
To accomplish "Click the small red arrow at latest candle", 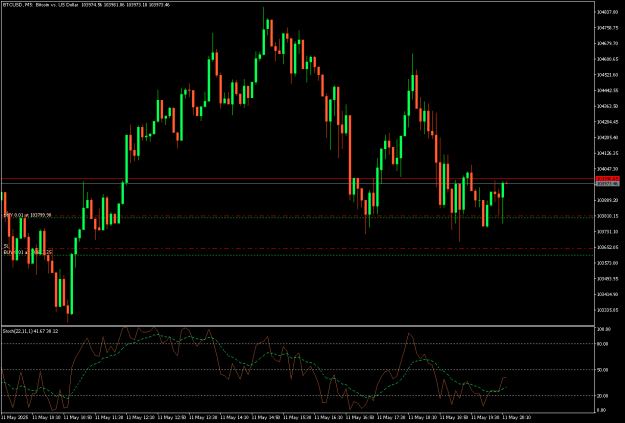I will click(506, 183).
